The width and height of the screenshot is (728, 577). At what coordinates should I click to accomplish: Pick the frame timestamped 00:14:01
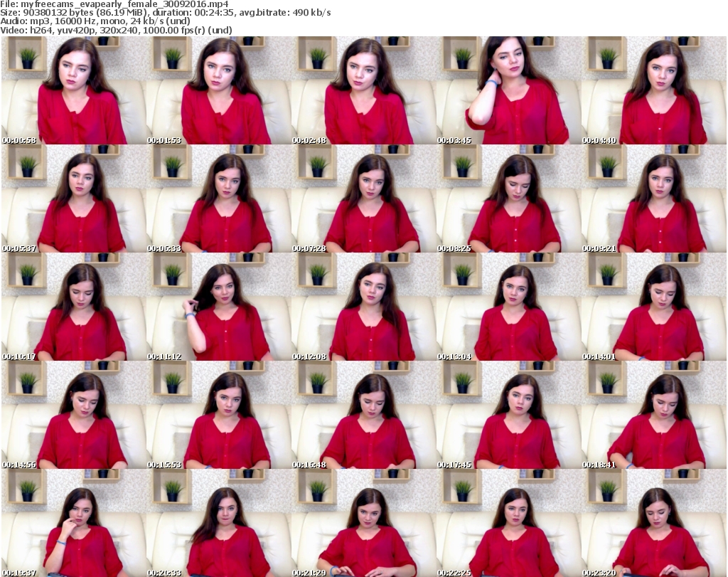[654, 307]
